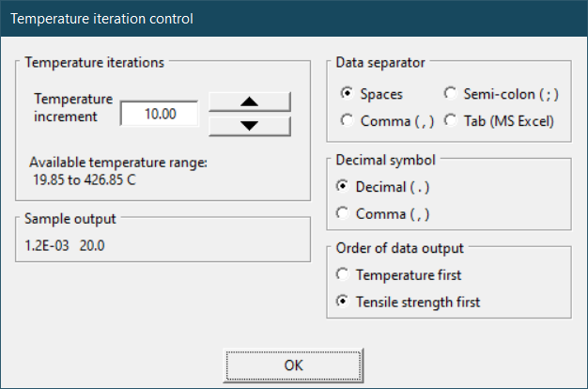Click the Temperature increment value field
The height and width of the screenshot is (389, 588).
pos(160,113)
